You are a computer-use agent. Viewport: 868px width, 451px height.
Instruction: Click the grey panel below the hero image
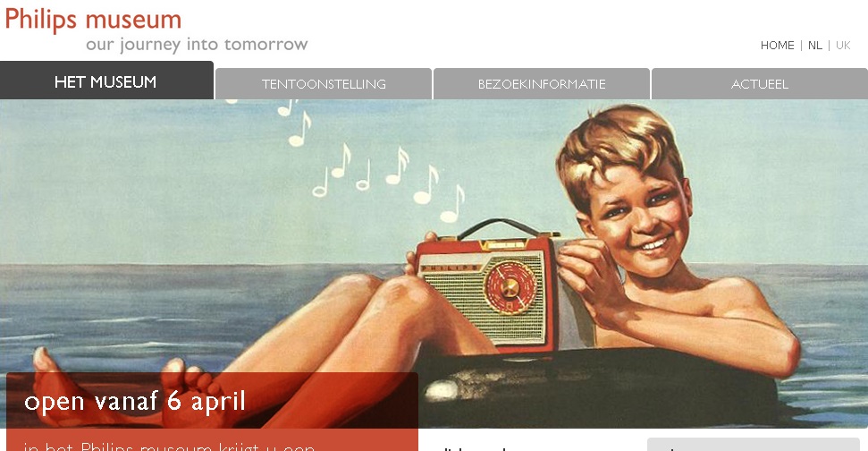753,445
